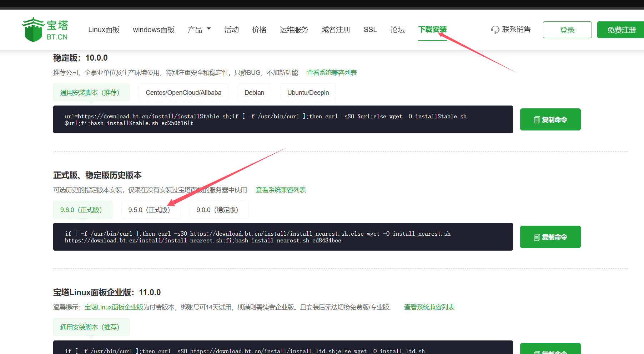Switch to the Debian tab
The width and height of the screenshot is (644, 354).
point(254,93)
